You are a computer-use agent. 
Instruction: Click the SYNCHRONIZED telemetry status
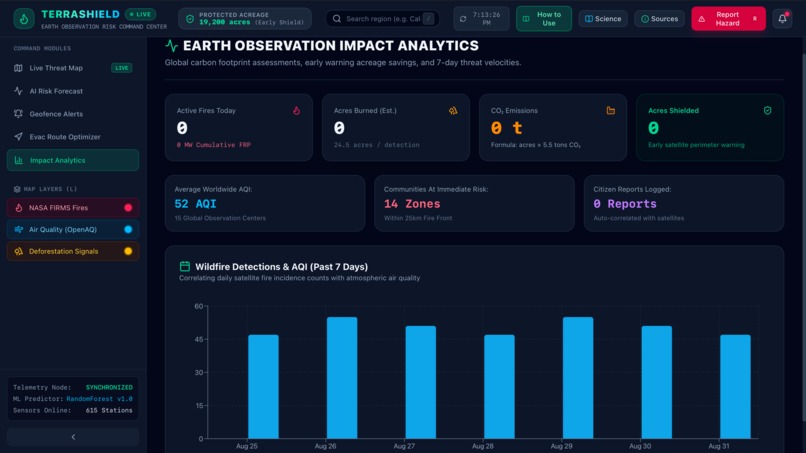tap(109, 387)
